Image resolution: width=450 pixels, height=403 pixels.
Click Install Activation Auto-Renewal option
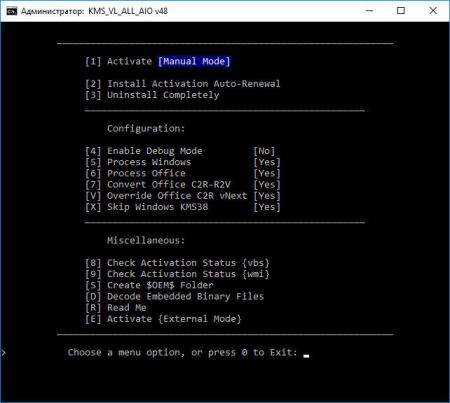pos(183,84)
